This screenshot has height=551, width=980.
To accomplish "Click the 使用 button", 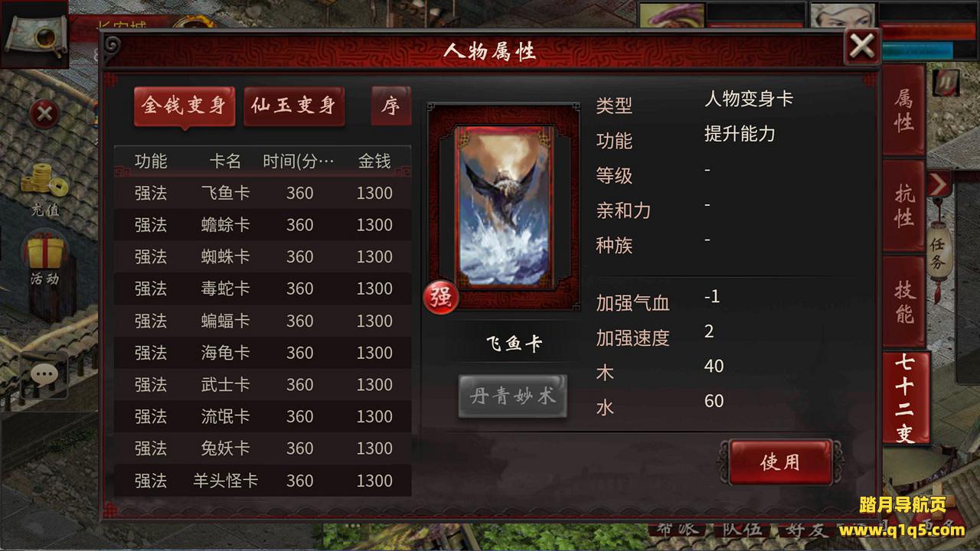I will [x=780, y=461].
